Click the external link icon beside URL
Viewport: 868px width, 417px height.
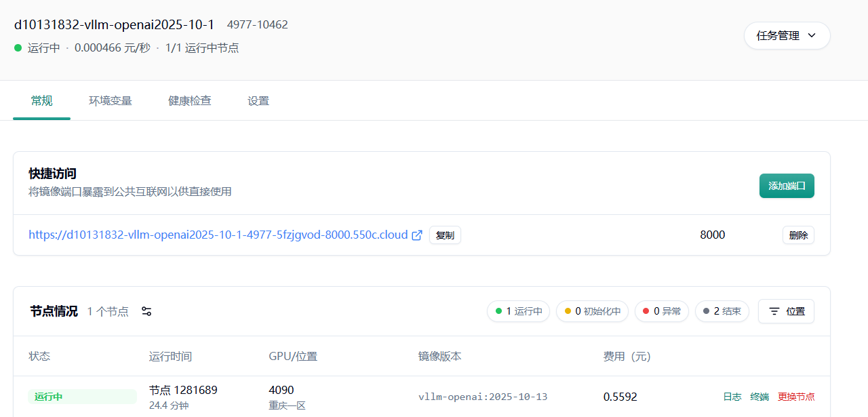(x=417, y=235)
